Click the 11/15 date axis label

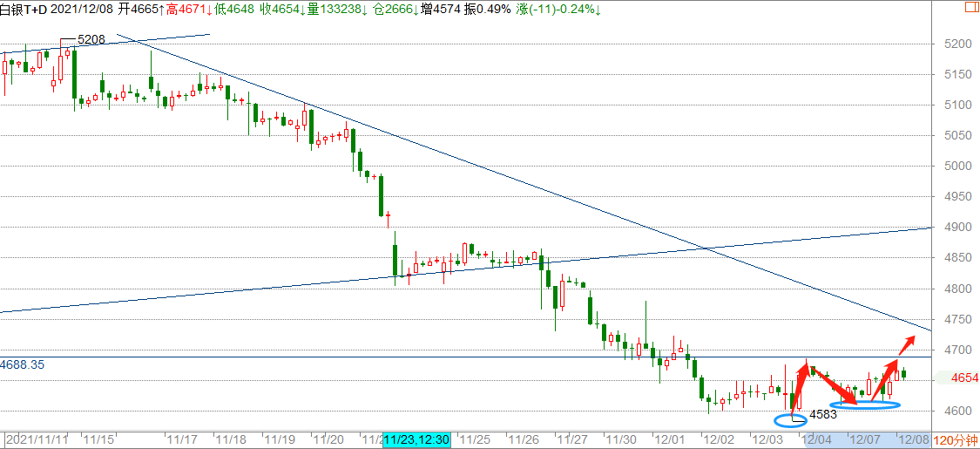[98, 440]
